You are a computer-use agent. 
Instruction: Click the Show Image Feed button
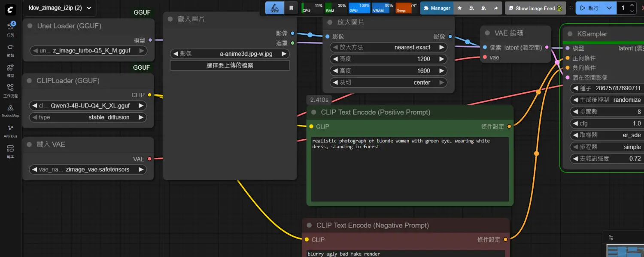(535, 8)
